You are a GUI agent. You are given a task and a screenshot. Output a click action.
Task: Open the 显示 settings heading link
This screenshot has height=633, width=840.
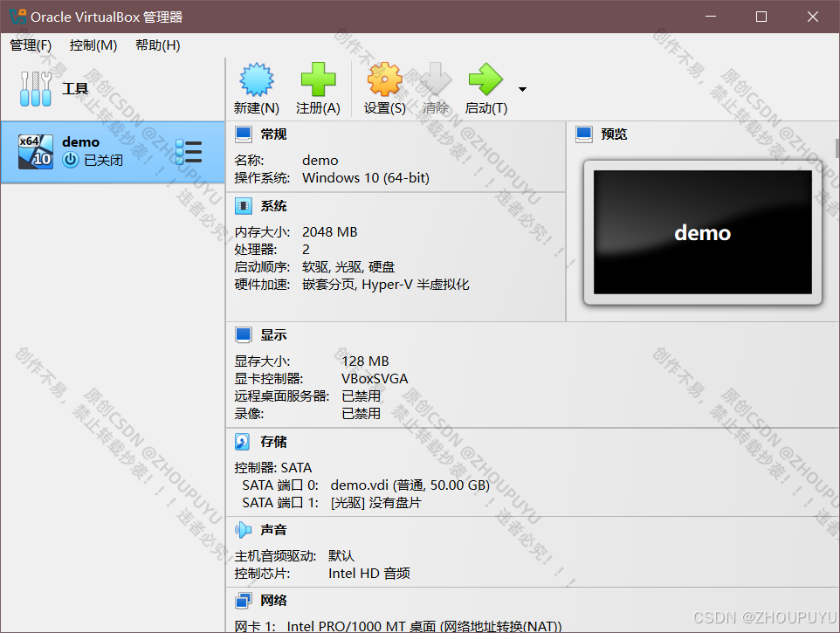274,335
